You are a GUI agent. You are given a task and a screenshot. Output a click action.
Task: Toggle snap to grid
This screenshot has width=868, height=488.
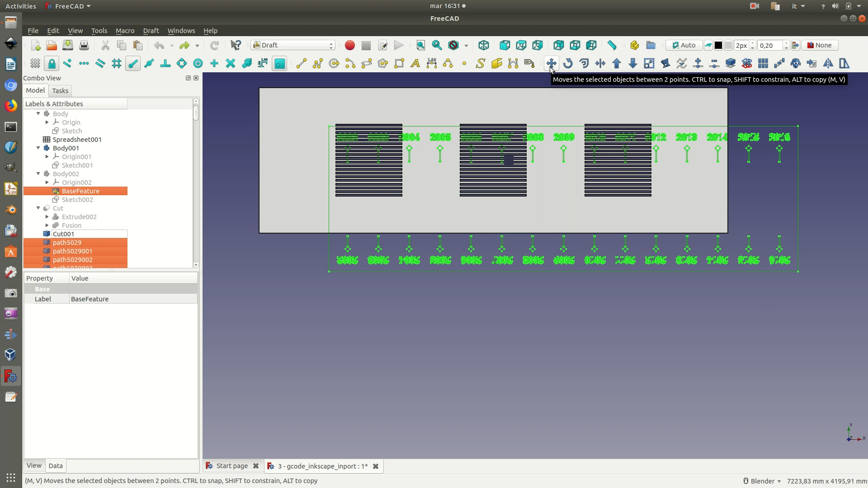[117, 64]
